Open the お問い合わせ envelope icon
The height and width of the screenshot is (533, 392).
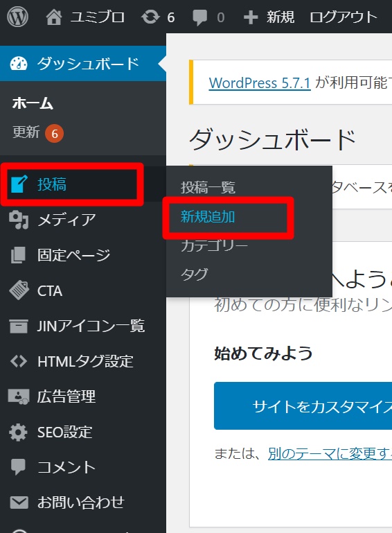click(x=19, y=503)
